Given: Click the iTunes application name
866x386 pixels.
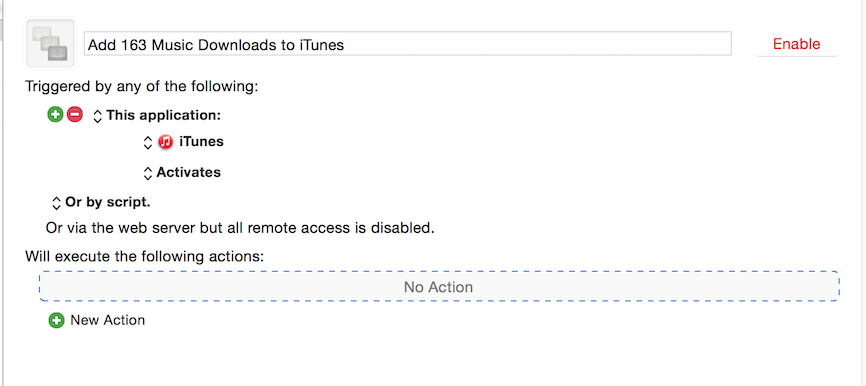Looking at the screenshot, I should 201,142.
